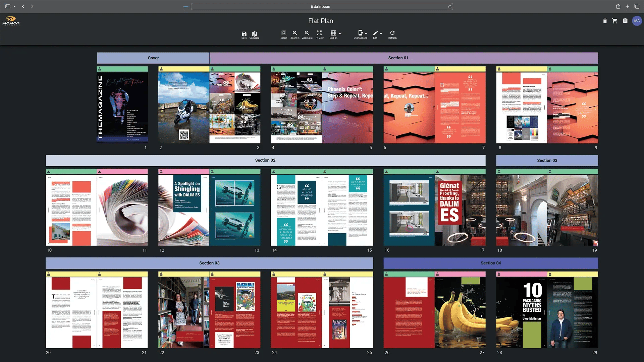644x362 pixels.
Task: Click Fit view icon
Action: click(x=319, y=33)
